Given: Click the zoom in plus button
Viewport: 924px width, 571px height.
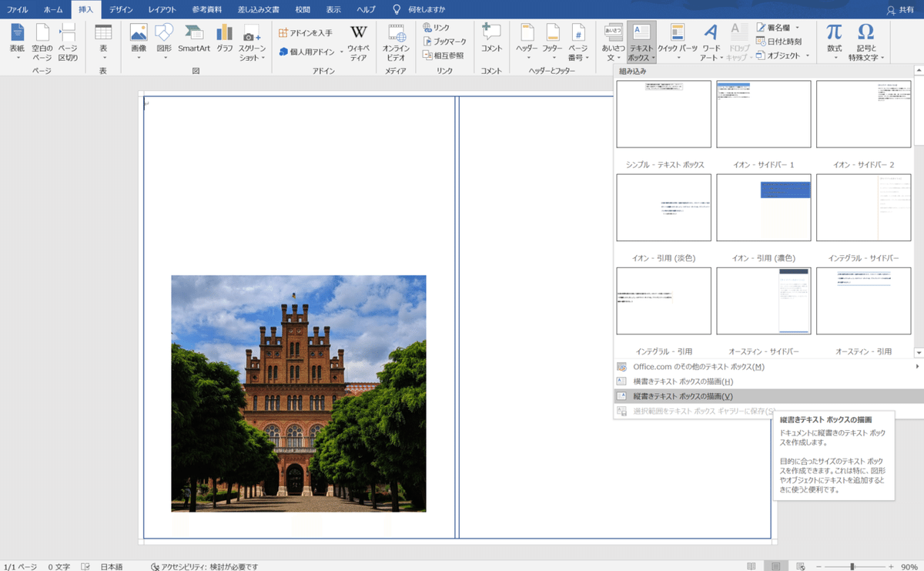Looking at the screenshot, I should pyautogui.click(x=891, y=566).
